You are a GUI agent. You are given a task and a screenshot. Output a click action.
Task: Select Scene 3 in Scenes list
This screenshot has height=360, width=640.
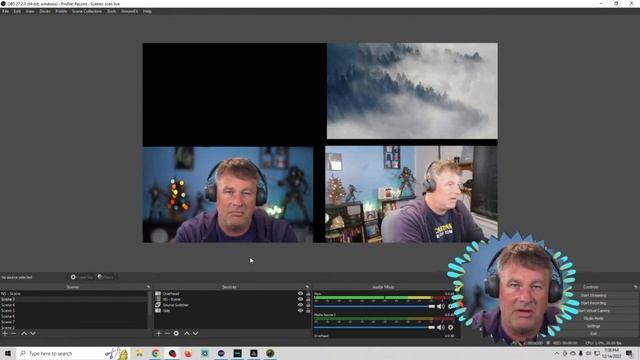73,299
